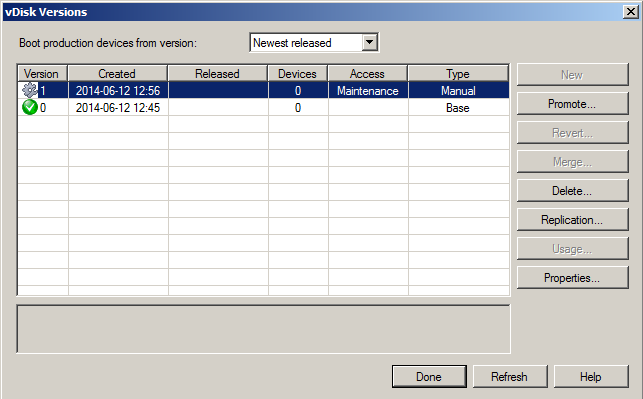The width and height of the screenshot is (643, 399).
Task: Select the 2014-06-12 12:45 created cell
Action: [x=118, y=108]
